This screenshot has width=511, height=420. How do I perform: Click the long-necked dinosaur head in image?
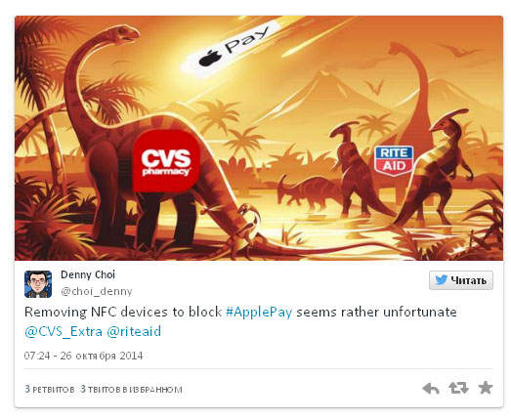click(123, 33)
